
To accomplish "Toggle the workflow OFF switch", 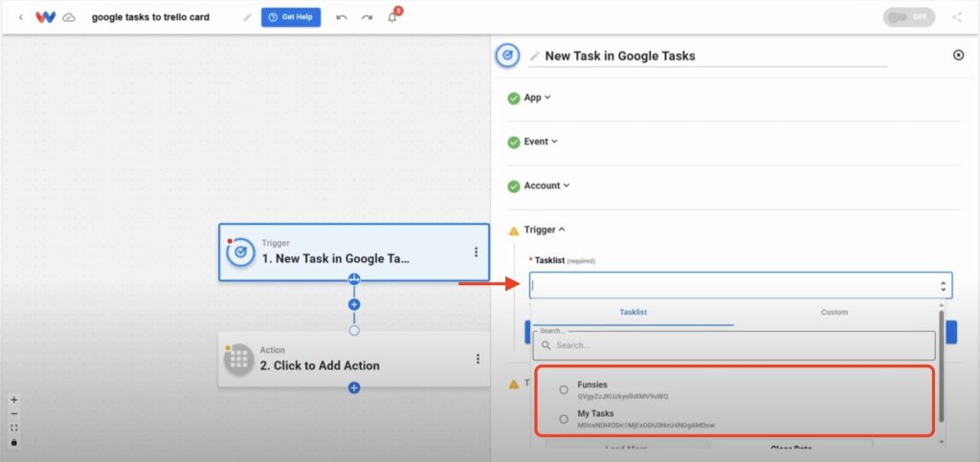I will point(909,17).
